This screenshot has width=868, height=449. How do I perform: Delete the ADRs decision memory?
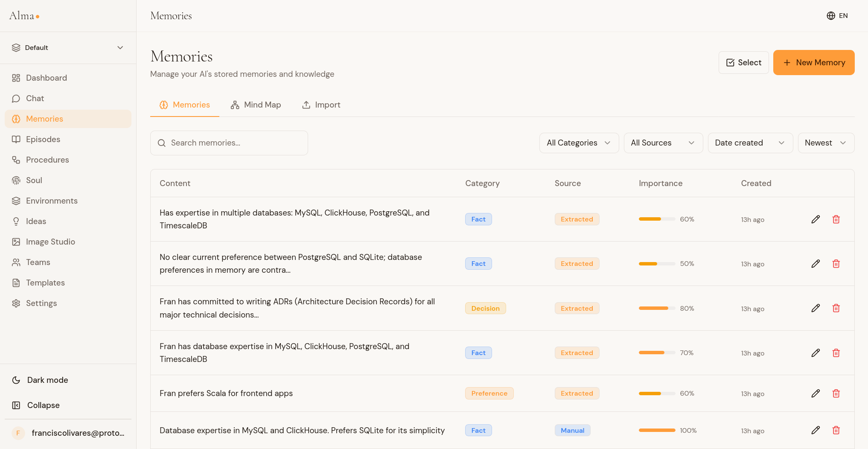tap(836, 308)
